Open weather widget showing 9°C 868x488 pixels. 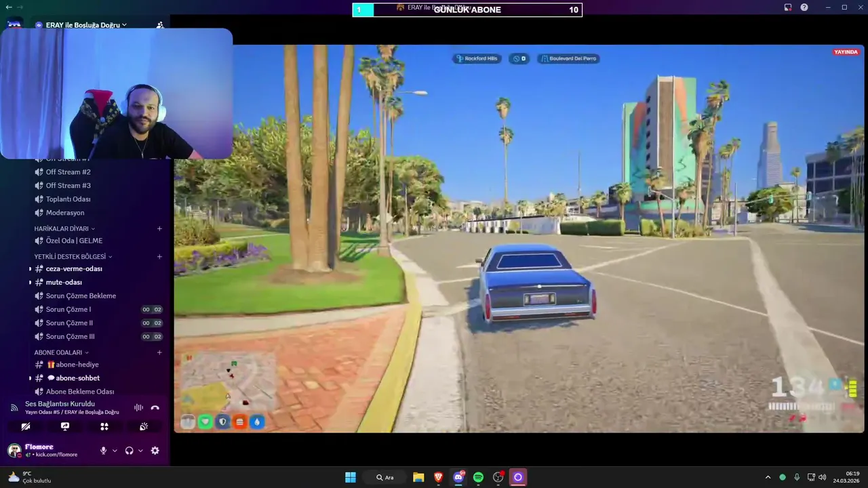(x=30, y=477)
